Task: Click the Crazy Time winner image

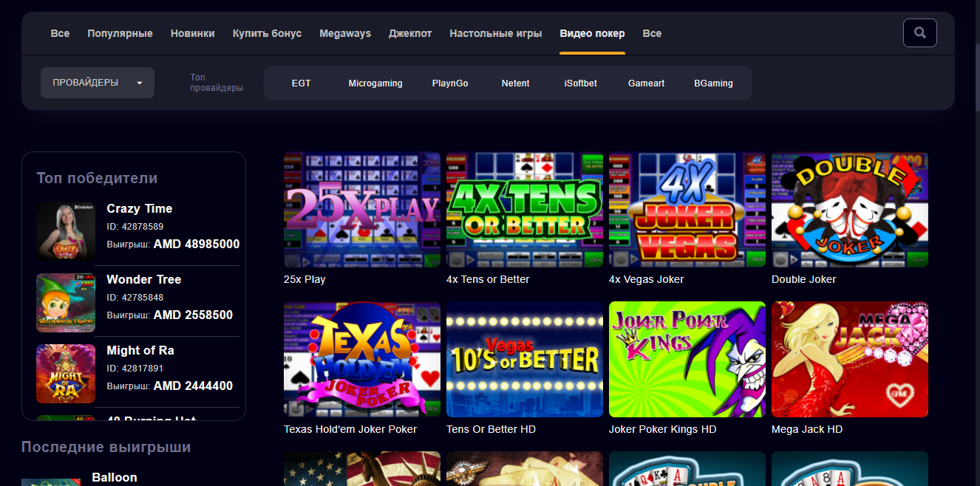Action: pyautogui.click(x=66, y=231)
